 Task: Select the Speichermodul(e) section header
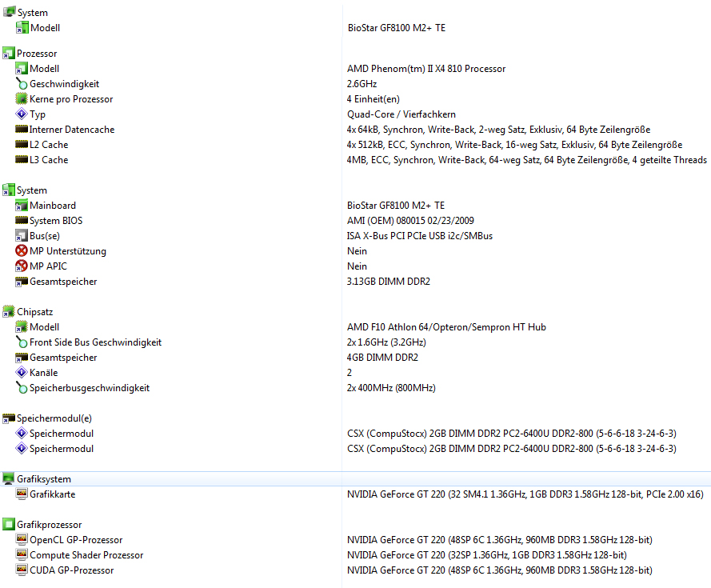pos(54,418)
